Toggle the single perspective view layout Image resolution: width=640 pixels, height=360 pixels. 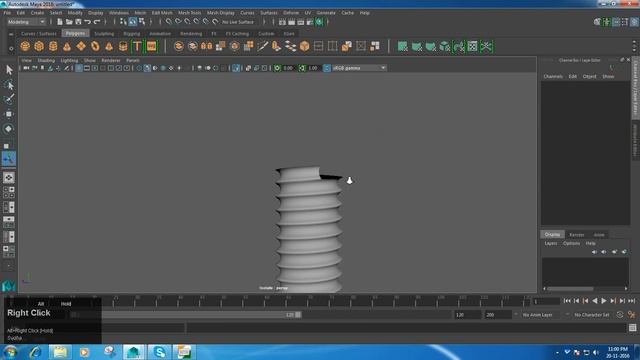point(9,178)
